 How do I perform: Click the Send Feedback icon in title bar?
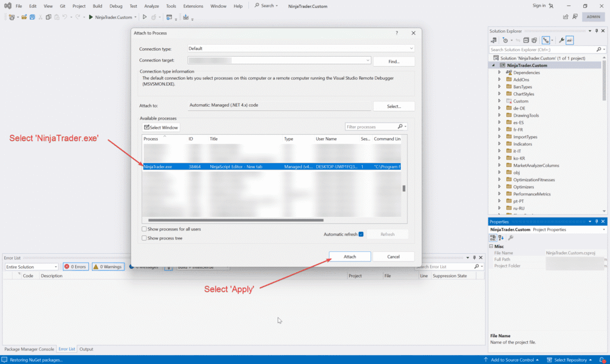pyautogui.click(x=575, y=17)
